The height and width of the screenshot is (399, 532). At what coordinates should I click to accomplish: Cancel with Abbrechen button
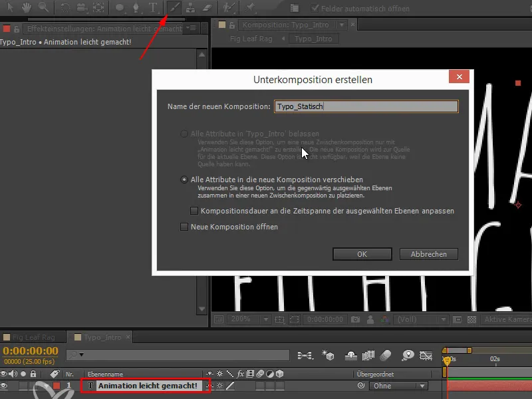[428, 254]
